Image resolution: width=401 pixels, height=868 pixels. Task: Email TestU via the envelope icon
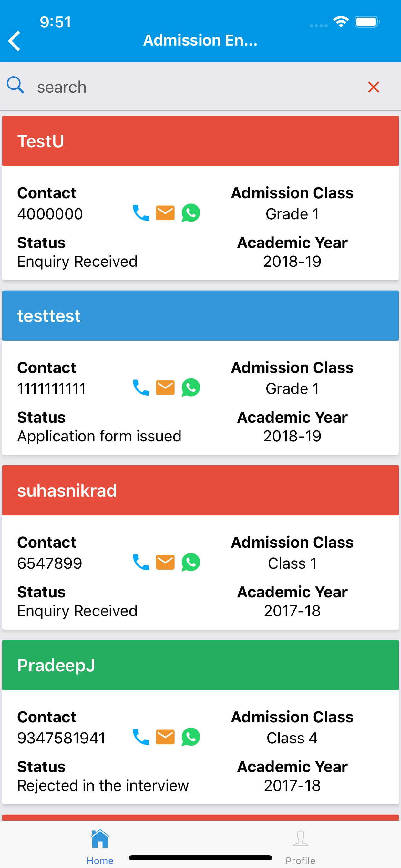165,213
